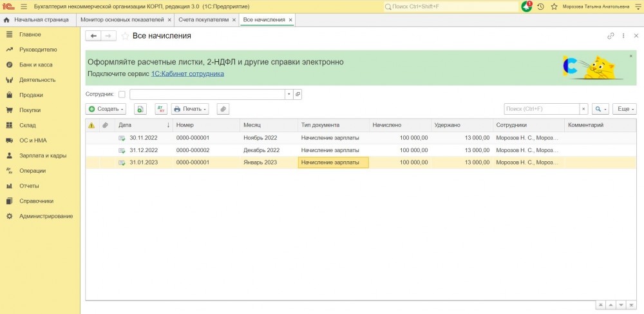Tick the Сотрудник filter checkbox
The image size is (644, 314).
pyautogui.click(x=122, y=94)
